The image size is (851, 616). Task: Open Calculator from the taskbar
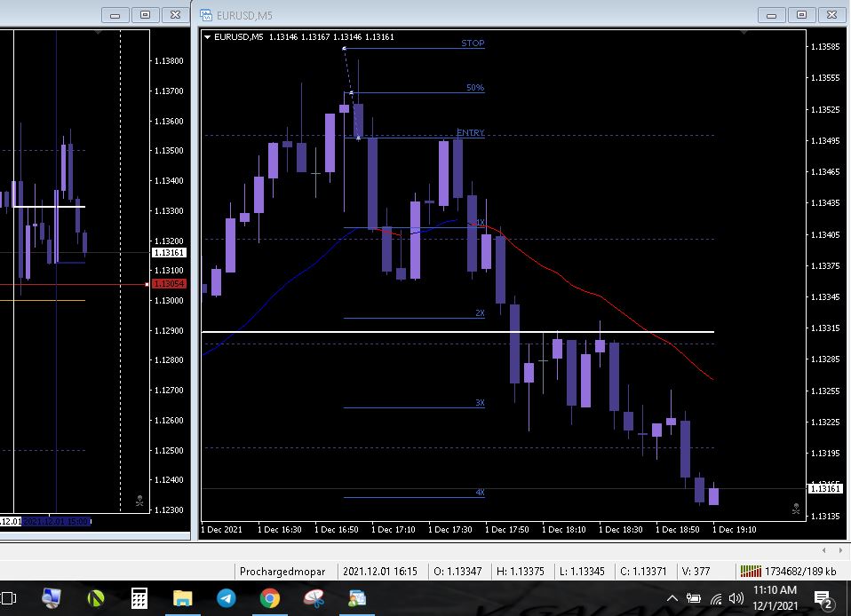pos(139,598)
